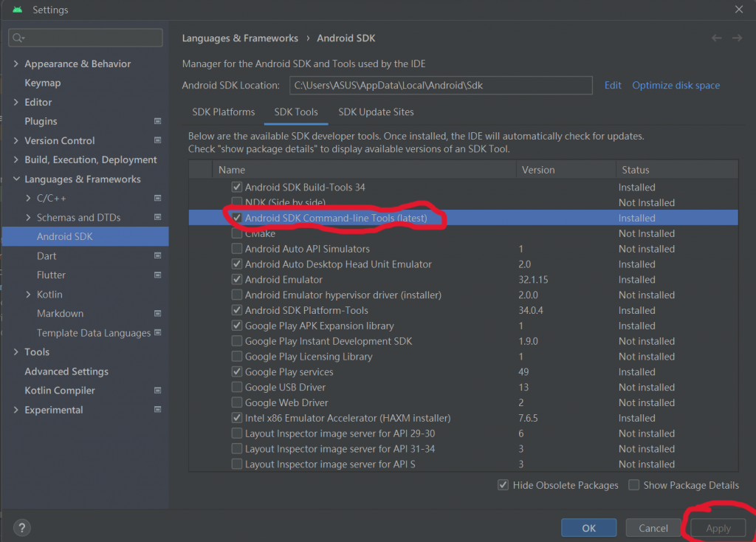The image size is (756, 542).
Task: Click the settings search field
Action: [x=86, y=38]
